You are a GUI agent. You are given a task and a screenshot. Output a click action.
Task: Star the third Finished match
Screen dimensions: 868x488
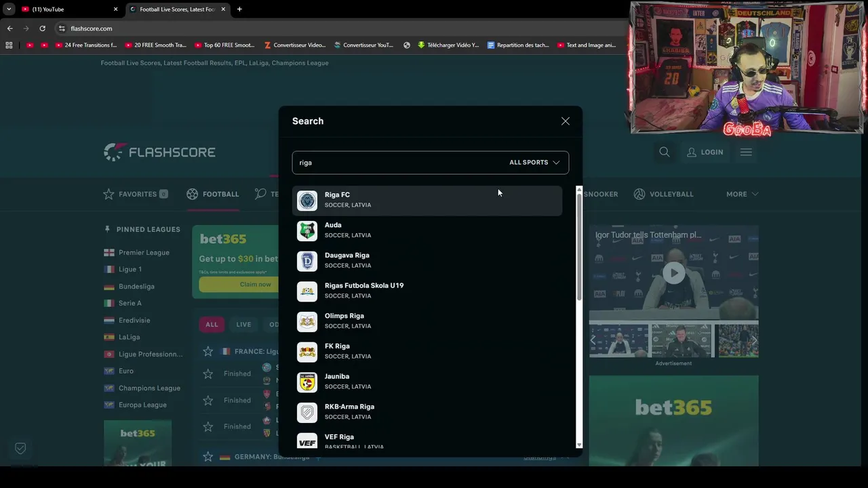(208, 426)
